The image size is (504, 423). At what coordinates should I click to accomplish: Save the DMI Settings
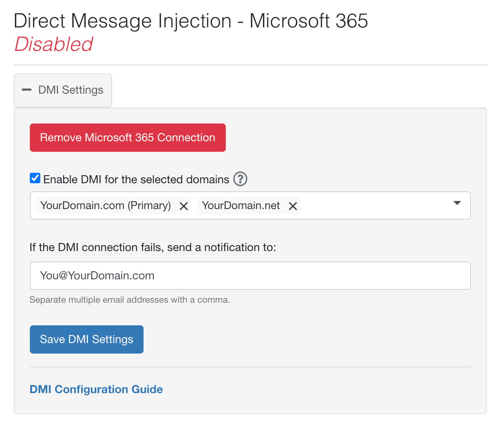[86, 339]
